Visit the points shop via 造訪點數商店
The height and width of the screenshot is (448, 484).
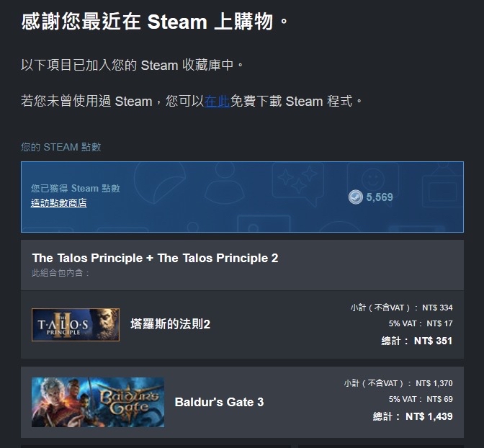pos(58,203)
